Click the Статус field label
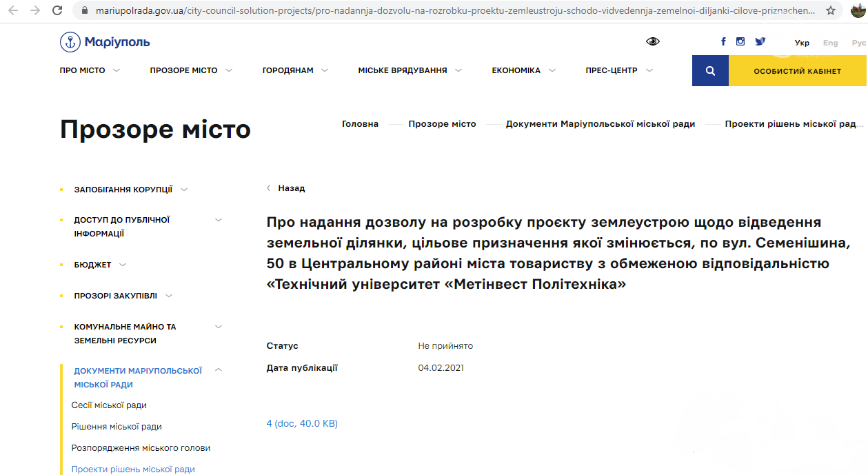 point(283,346)
